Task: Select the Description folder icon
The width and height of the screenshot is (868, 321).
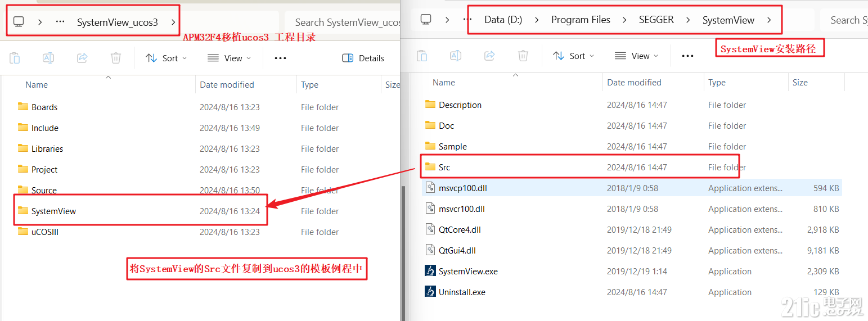Action: (430, 104)
